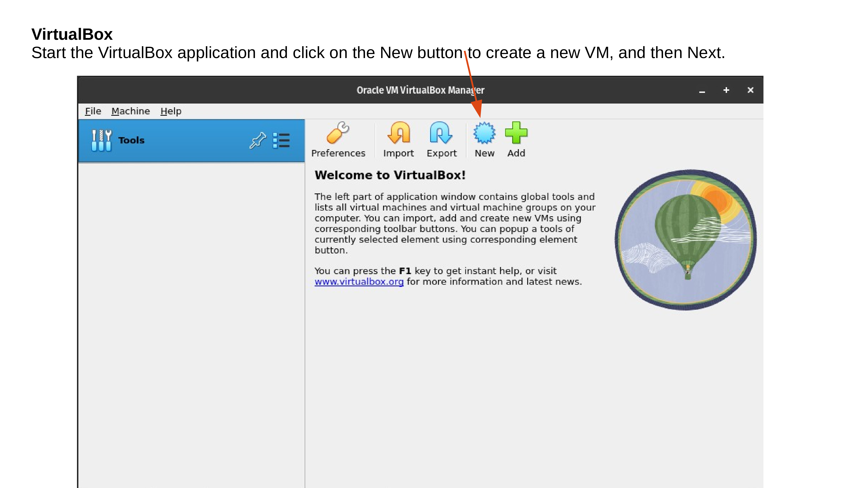
Task: Close the Oracle VM VirtualBox Manager window
Action: [x=750, y=90]
